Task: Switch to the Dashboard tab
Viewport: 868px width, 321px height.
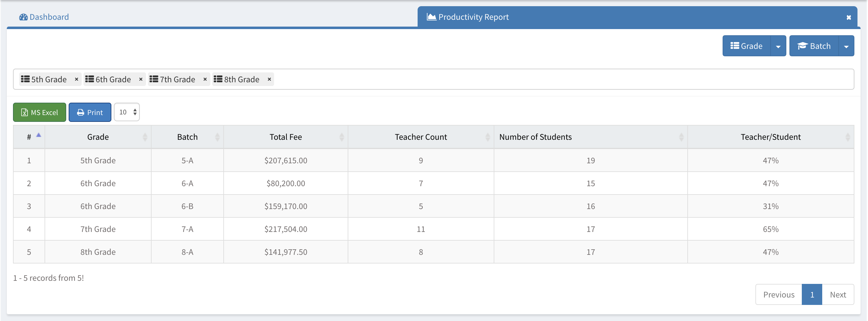Action: click(x=44, y=17)
